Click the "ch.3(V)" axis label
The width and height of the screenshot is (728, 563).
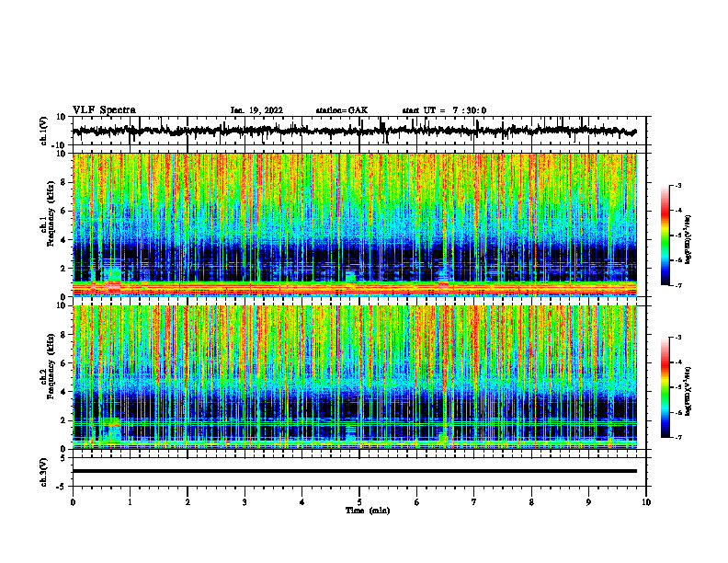tap(44, 473)
